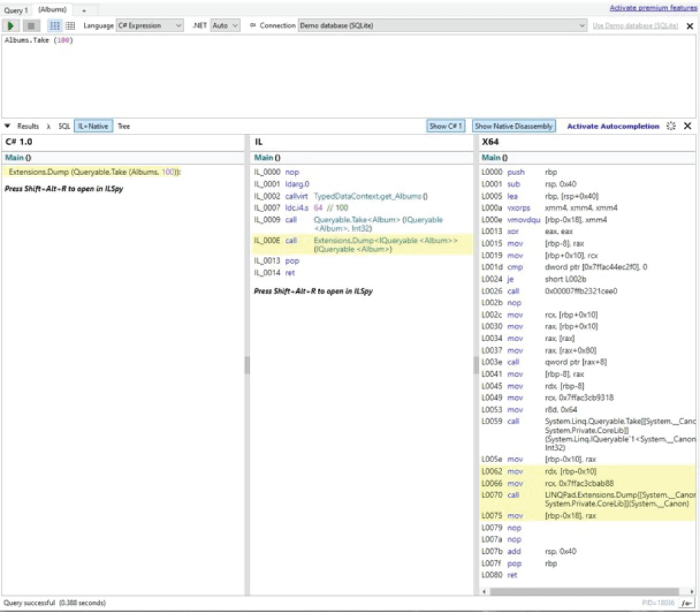Click Queryable.Take<Album> call in the IL pane
Screen dimensions: 700x612
click(378, 224)
